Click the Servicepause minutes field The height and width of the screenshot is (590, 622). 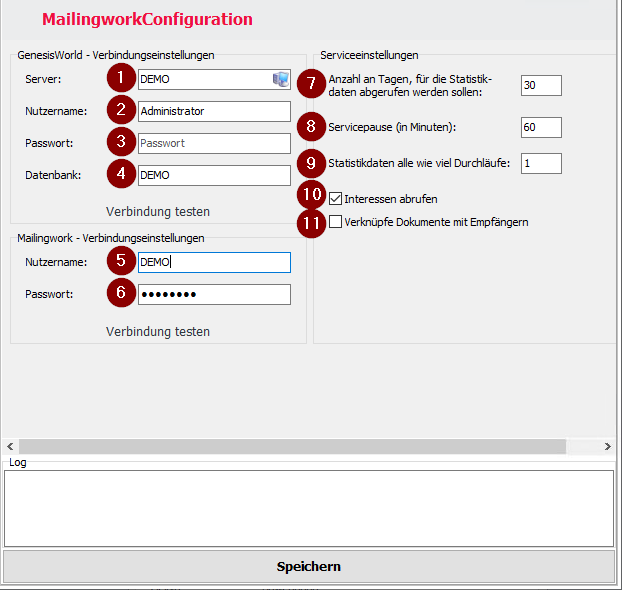[541, 127]
